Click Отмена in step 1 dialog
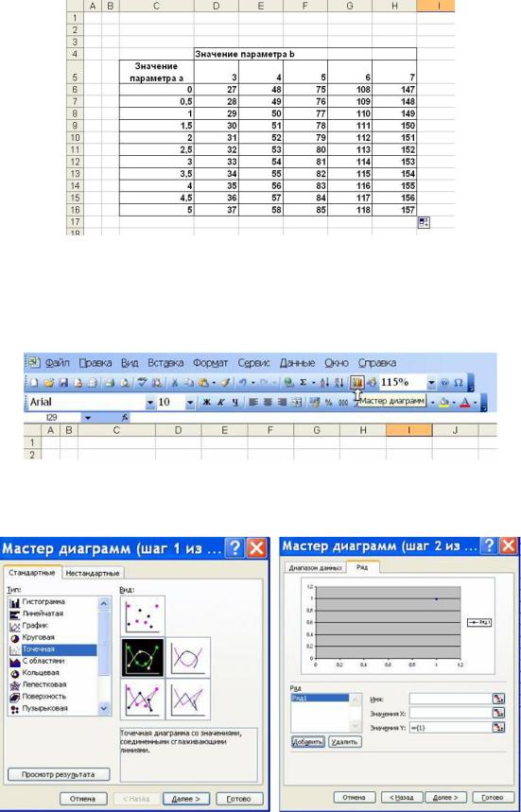The image size is (521, 812). click(83, 799)
